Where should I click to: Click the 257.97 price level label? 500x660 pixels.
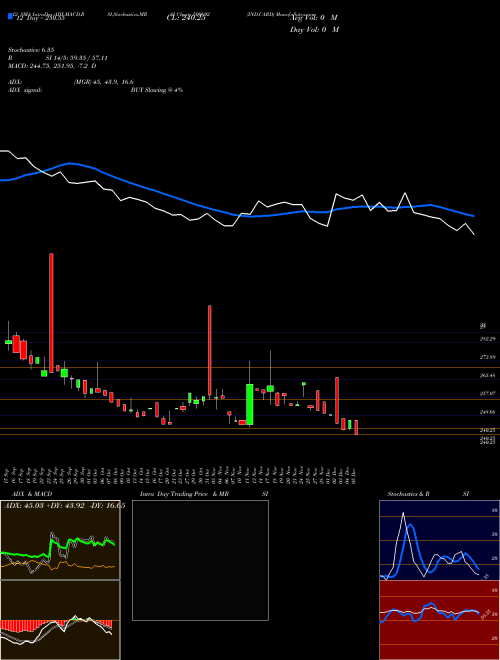(487, 393)
